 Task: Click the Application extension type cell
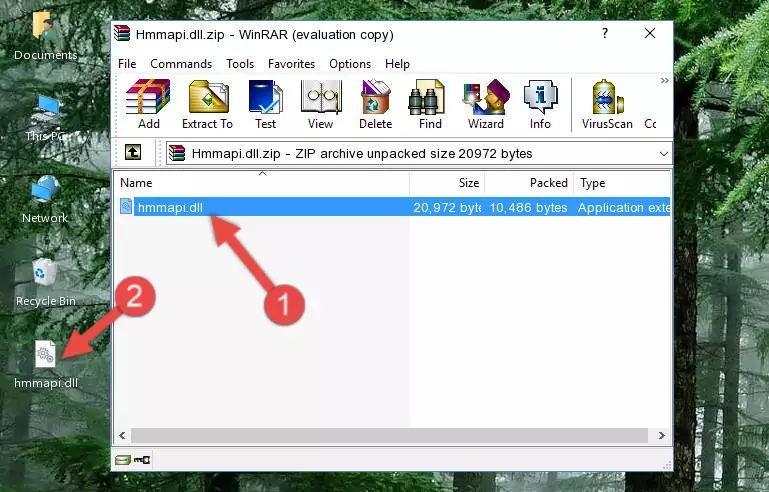pos(623,207)
